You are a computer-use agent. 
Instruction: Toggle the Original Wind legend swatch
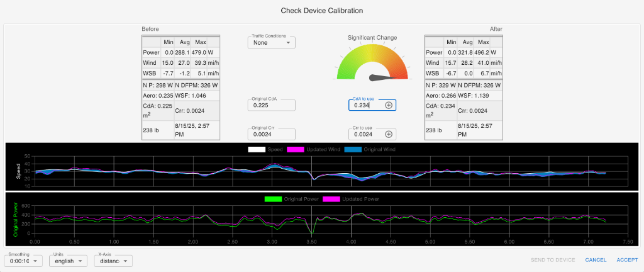point(353,149)
